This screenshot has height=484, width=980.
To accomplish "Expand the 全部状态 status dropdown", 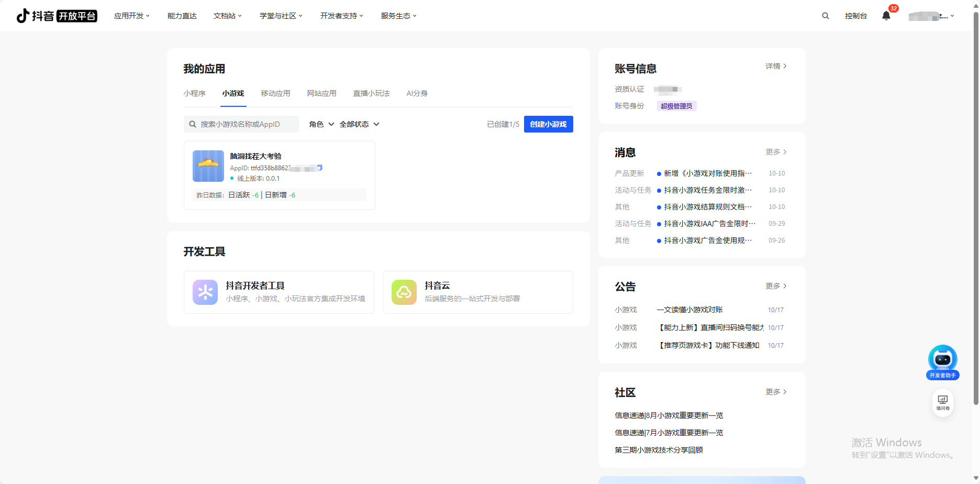I will click(359, 124).
